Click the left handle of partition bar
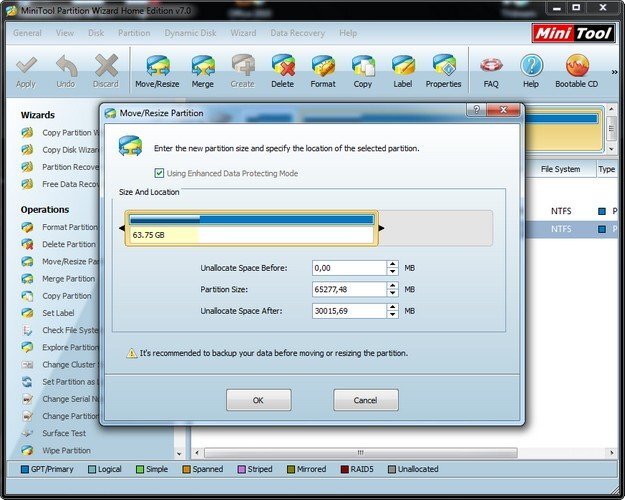The height and width of the screenshot is (500, 625). click(x=122, y=228)
